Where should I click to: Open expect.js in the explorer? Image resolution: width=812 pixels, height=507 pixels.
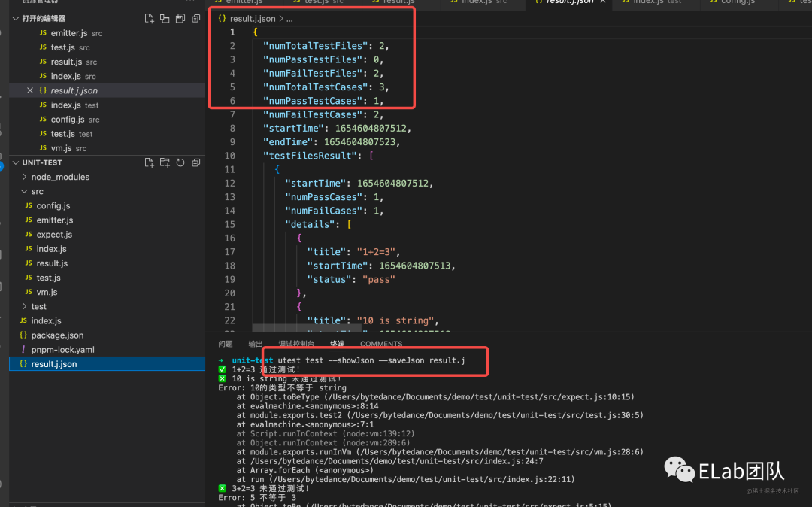pyautogui.click(x=108, y=235)
